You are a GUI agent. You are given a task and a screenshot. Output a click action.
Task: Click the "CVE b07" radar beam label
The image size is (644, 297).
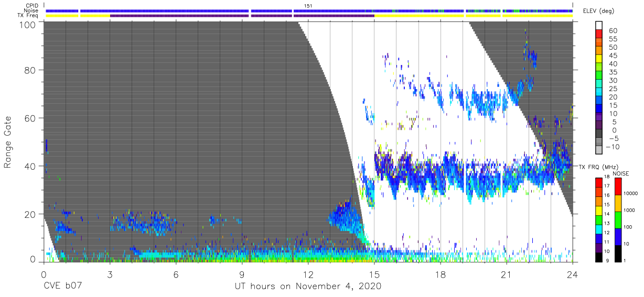coord(62,286)
